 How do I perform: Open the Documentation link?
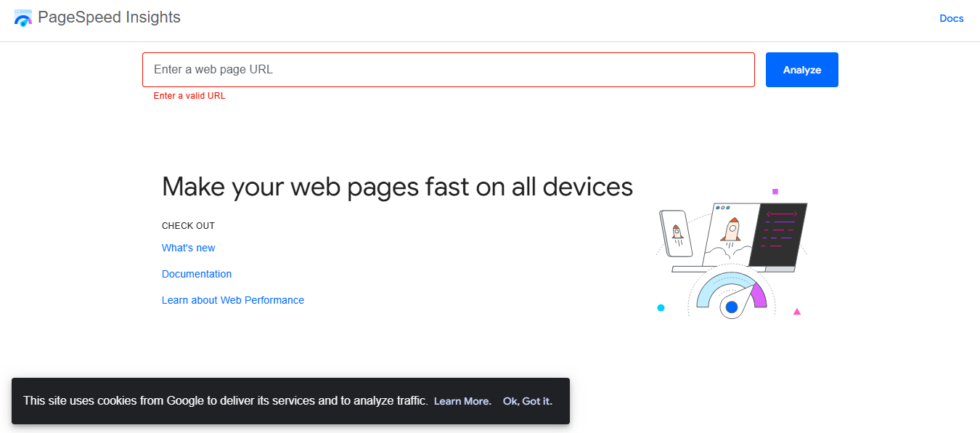point(197,274)
